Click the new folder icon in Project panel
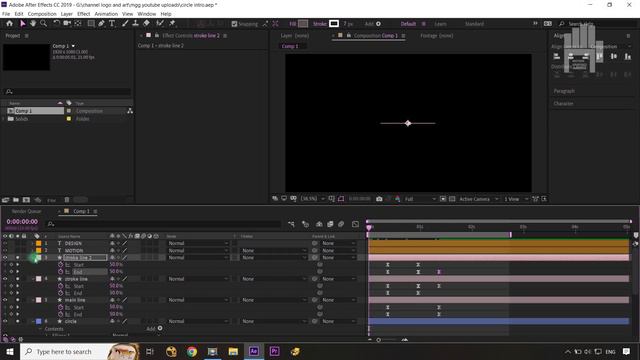The height and width of the screenshot is (360, 640). click(x=16, y=200)
